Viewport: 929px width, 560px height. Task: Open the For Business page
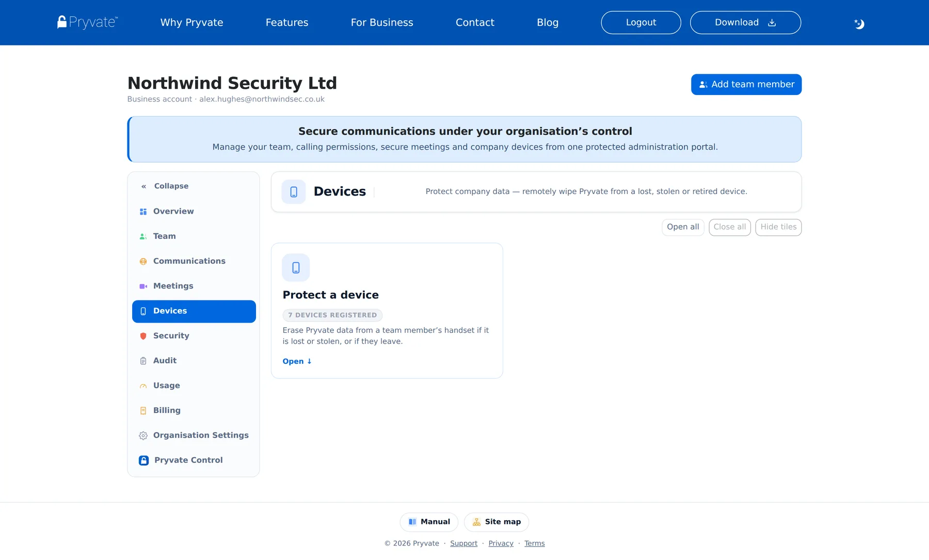382,23
